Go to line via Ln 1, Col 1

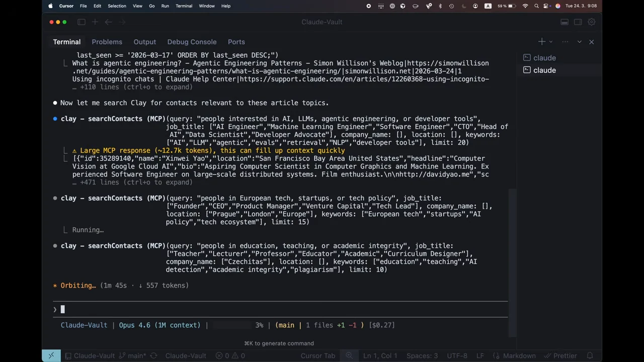point(380,355)
